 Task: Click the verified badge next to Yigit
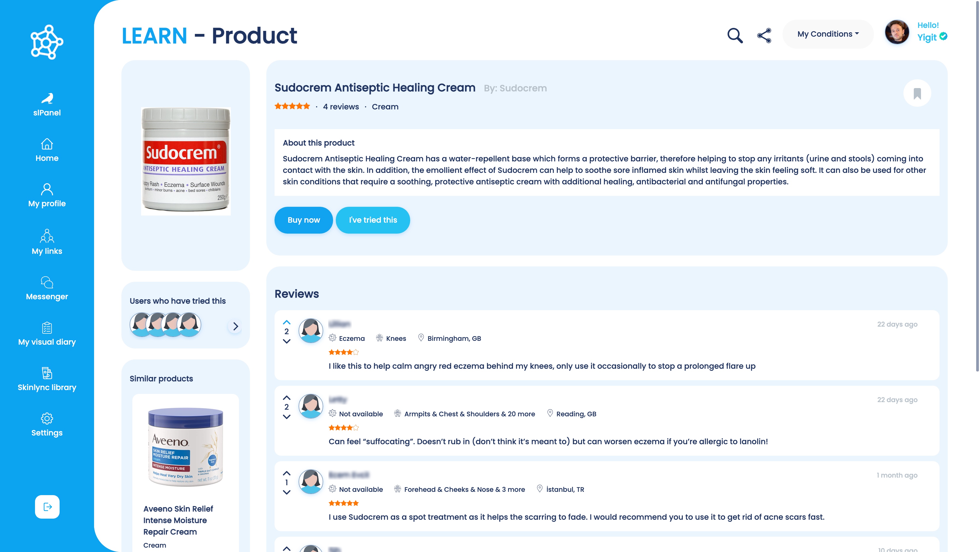point(943,37)
